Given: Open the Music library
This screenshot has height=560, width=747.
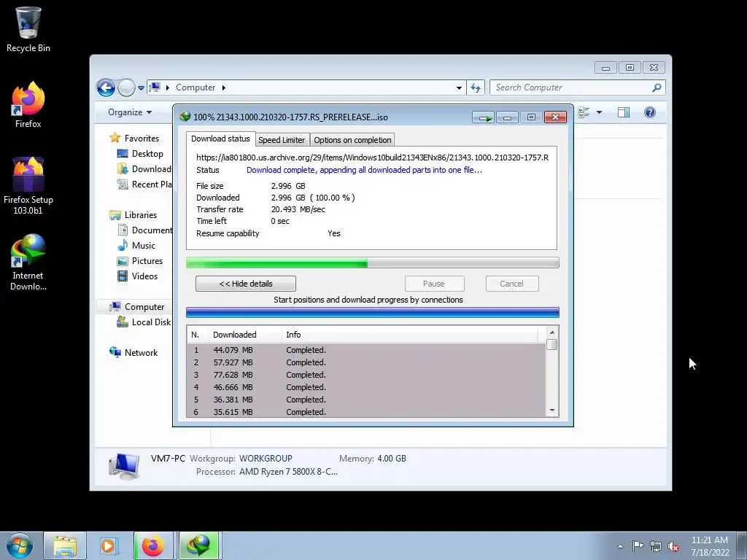Looking at the screenshot, I should click(x=144, y=246).
